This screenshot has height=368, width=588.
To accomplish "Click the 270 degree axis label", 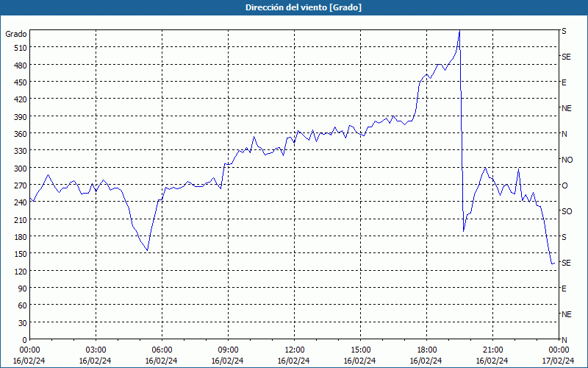I will point(21,185).
